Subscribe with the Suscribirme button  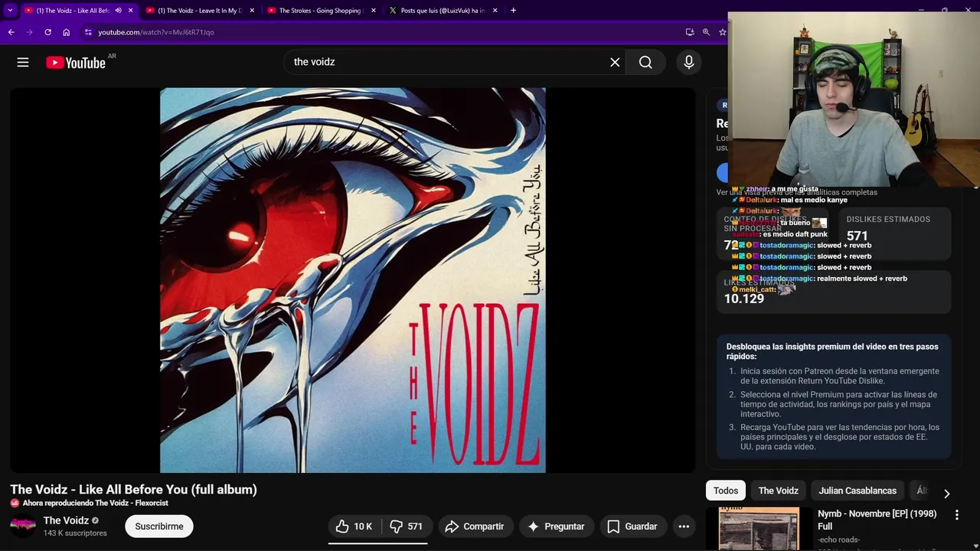pyautogui.click(x=159, y=527)
